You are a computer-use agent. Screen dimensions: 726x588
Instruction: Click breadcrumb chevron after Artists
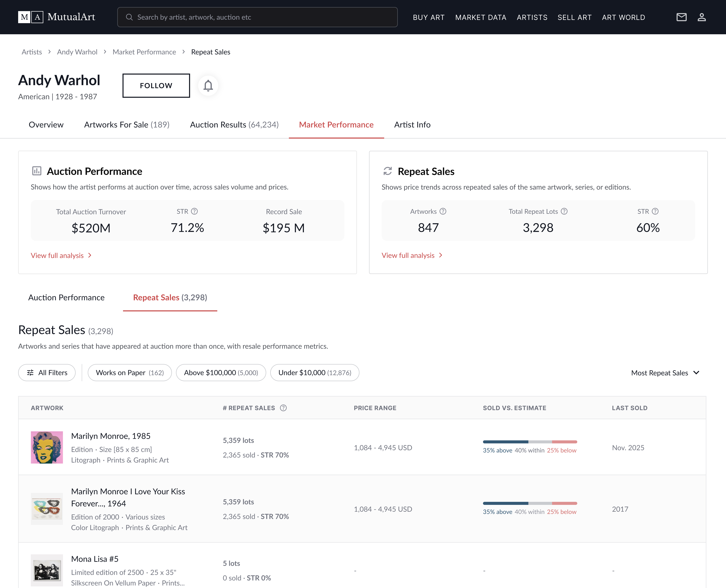coord(49,52)
